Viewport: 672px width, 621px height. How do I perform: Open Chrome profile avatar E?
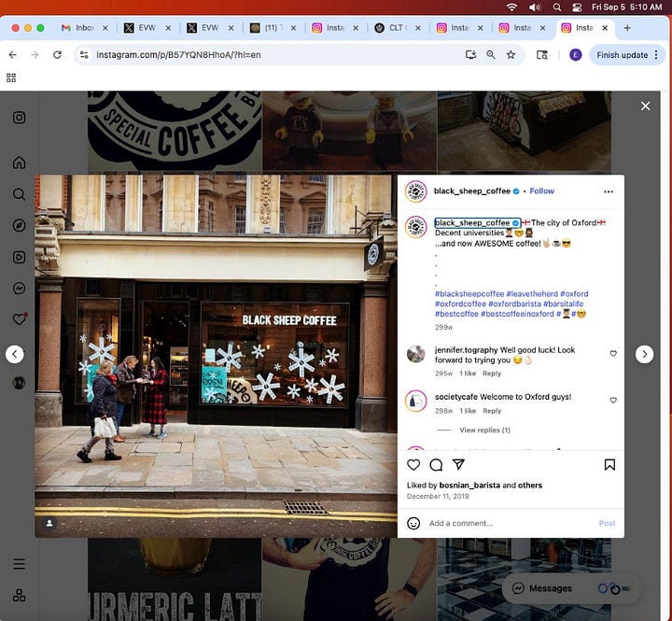click(575, 55)
